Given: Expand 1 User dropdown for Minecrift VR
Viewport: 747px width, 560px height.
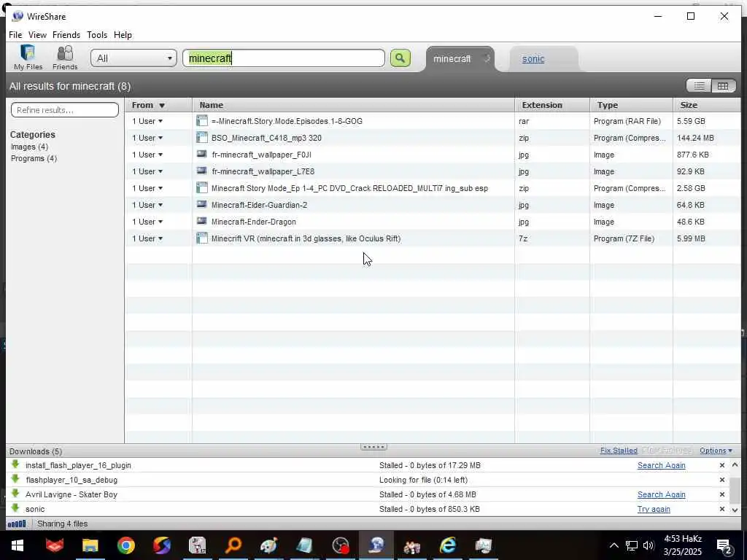Looking at the screenshot, I should (x=147, y=238).
